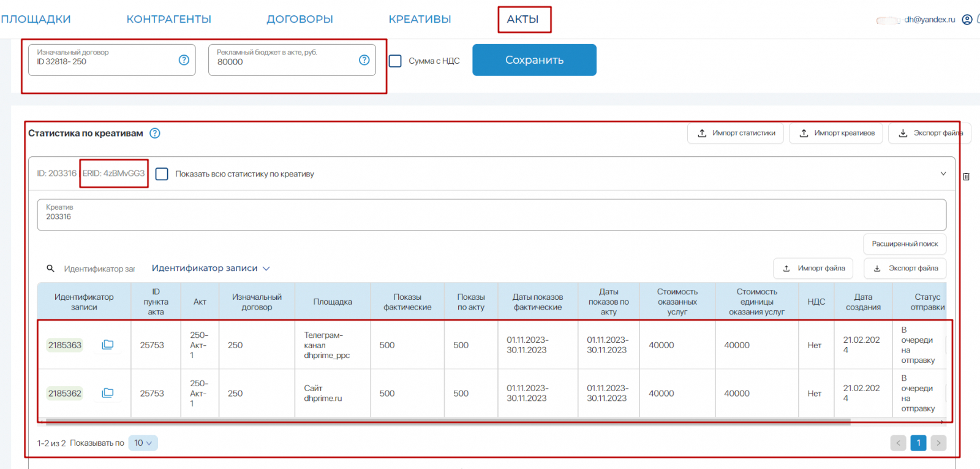The width and height of the screenshot is (980, 469).
Task: Click the Креатив input field
Action: tap(491, 215)
